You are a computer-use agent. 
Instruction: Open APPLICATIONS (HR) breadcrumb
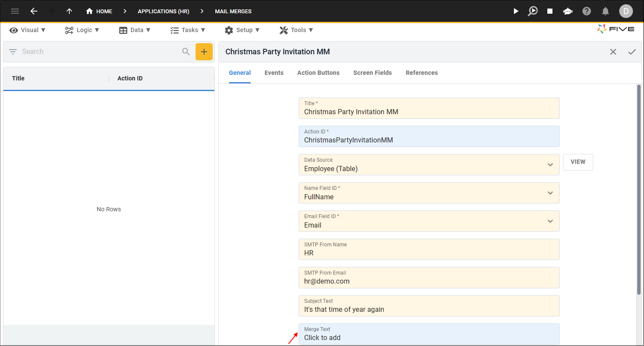click(163, 11)
